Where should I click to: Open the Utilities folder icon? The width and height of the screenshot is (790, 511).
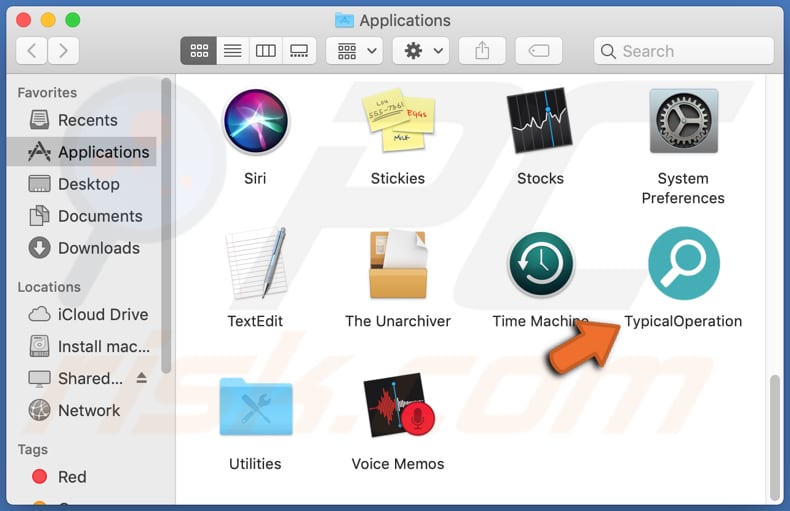pos(256,406)
